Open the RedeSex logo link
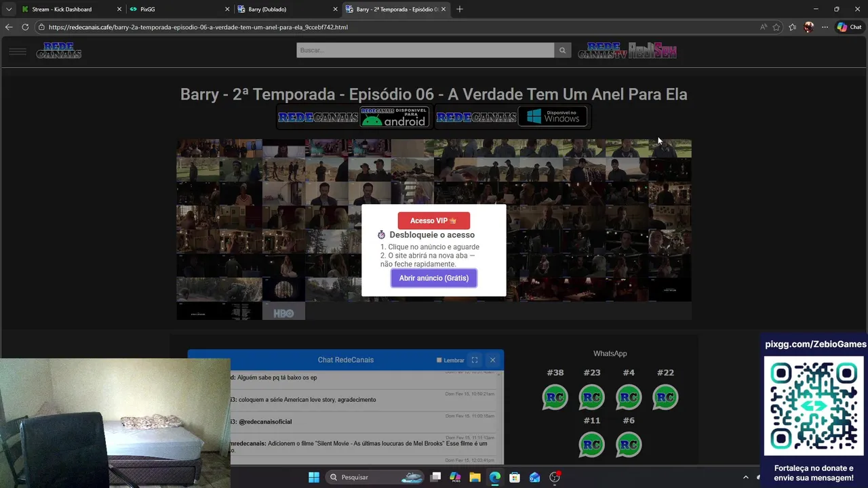868x488 pixels. point(652,51)
